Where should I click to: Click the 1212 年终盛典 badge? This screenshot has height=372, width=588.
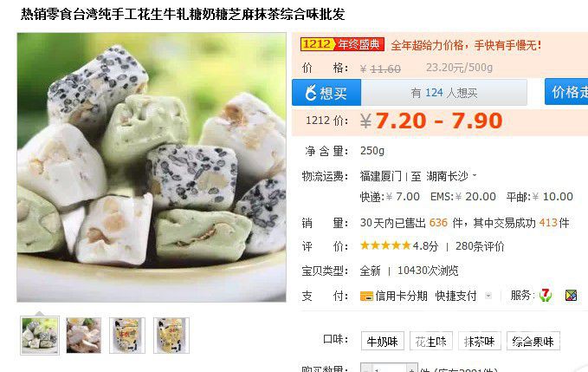pyautogui.click(x=342, y=44)
